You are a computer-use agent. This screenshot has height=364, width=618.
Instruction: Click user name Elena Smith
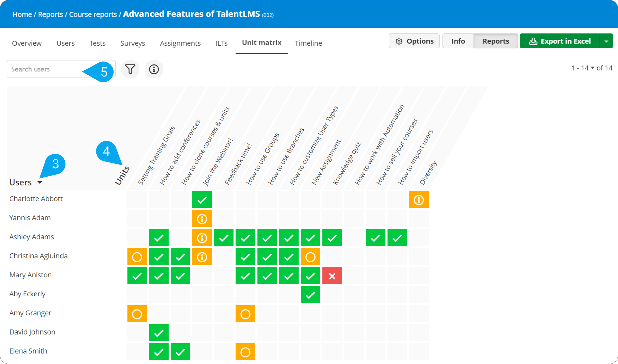28,351
